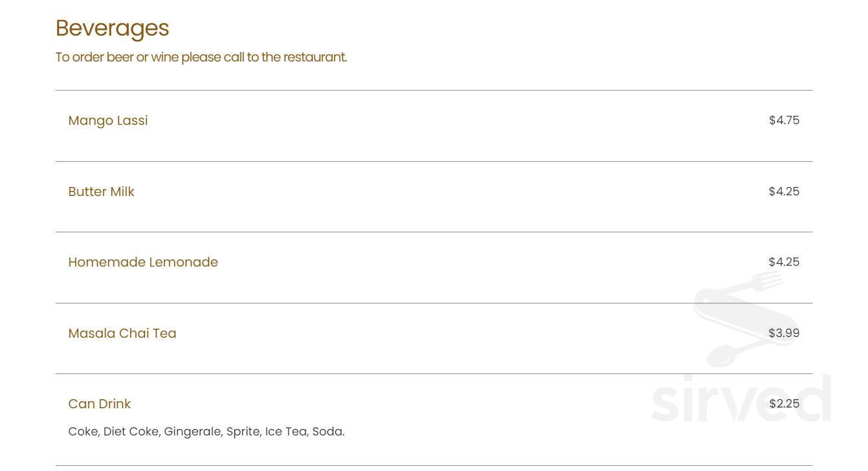
Task: Click 'Gingerale' in the can drink options
Action: tap(192, 432)
